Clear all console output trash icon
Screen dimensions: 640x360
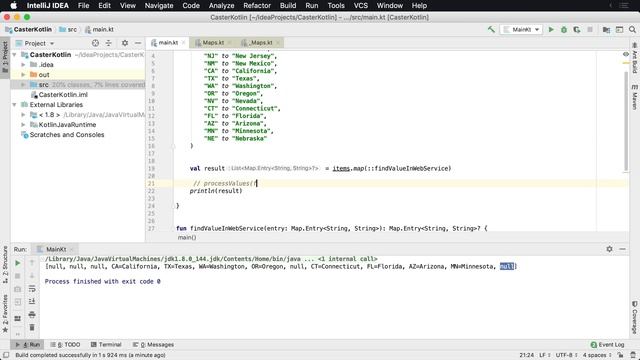point(32,327)
